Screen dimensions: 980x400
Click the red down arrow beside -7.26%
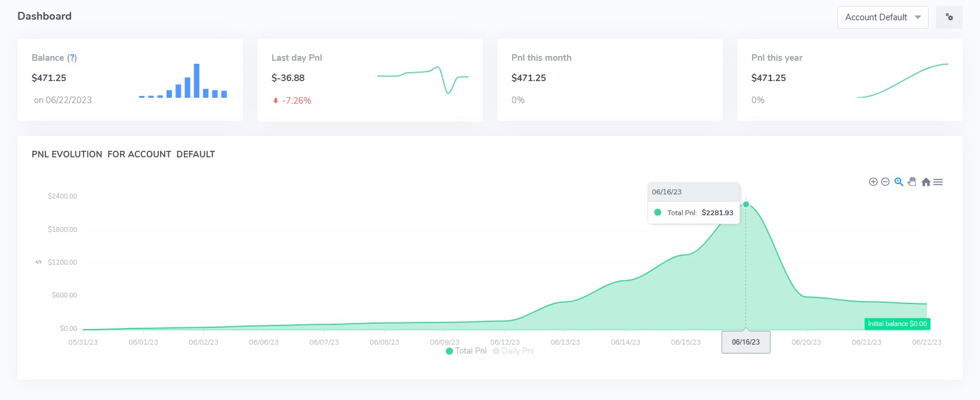tap(276, 101)
